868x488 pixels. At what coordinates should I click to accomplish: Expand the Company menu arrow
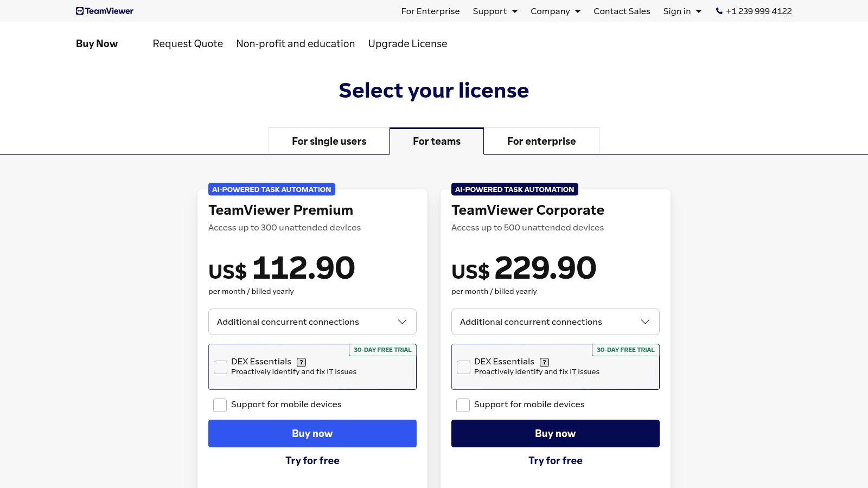point(578,11)
